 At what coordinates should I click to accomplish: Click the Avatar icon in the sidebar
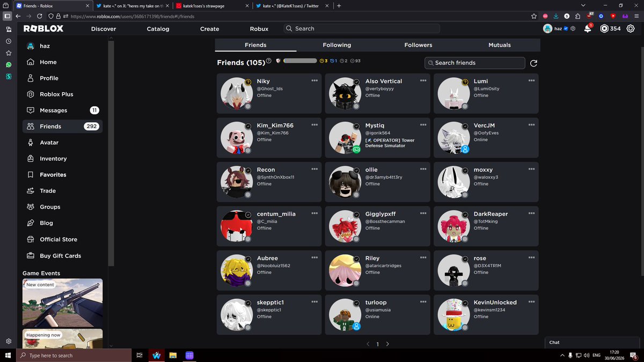(31, 143)
